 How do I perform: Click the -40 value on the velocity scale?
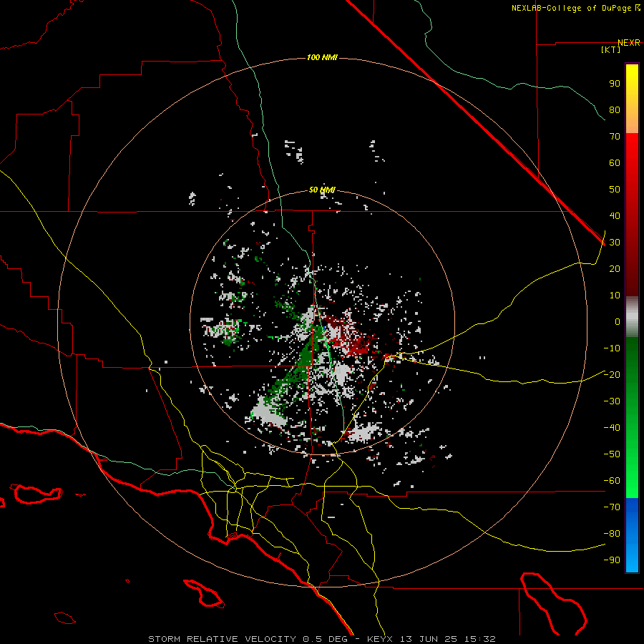[612, 428]
